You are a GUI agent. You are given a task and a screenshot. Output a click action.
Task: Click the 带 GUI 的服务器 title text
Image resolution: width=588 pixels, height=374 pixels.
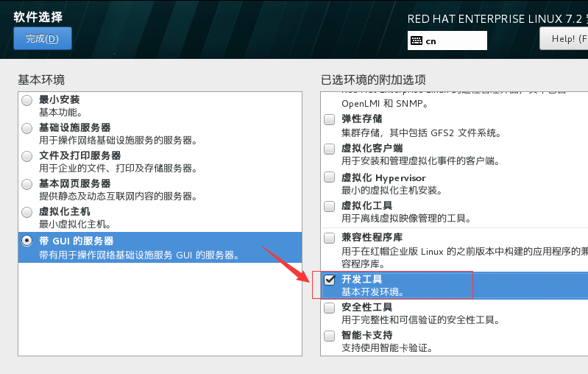76,241
